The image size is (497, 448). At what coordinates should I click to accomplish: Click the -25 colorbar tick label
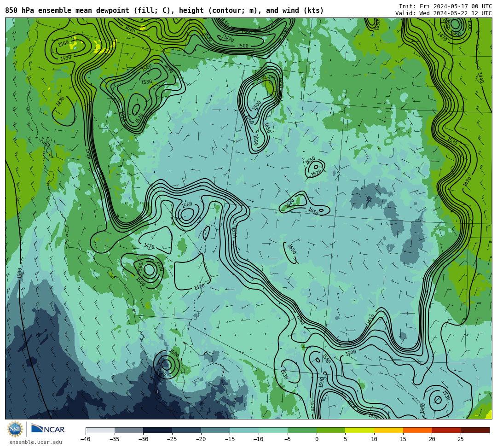coord(172,439)
